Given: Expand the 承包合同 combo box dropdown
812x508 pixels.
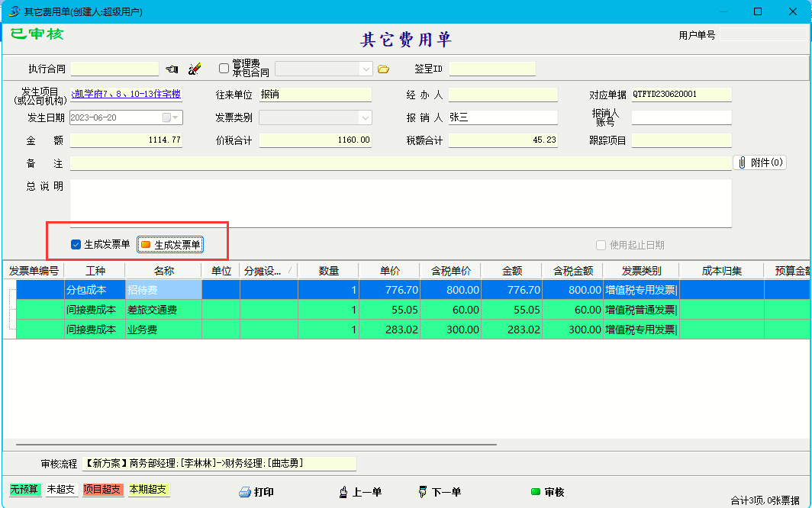Looking at the screenshot, I should click(x=365, y=69).
